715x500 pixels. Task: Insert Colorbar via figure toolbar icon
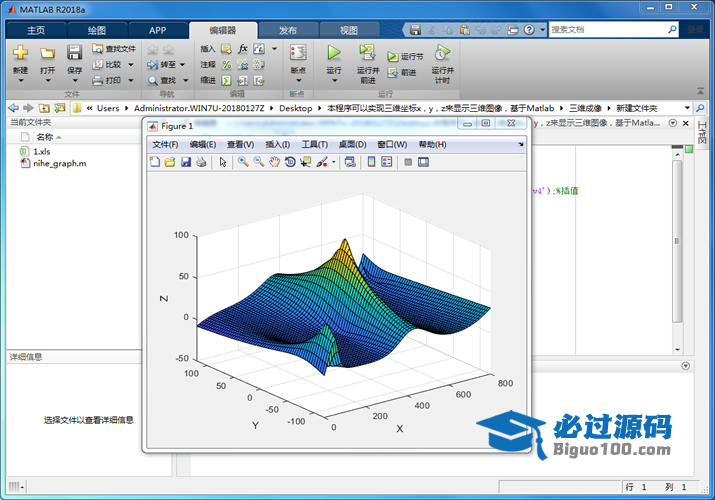372,162
